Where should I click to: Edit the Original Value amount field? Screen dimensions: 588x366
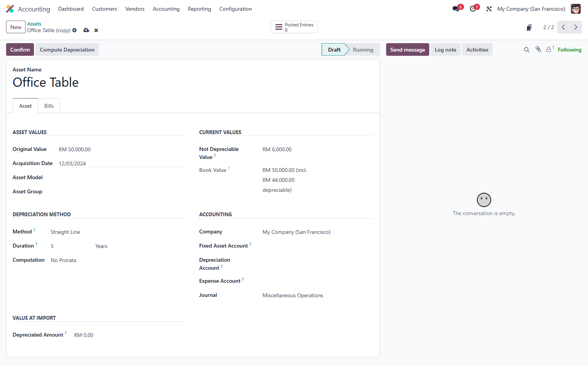coord(123,149)
